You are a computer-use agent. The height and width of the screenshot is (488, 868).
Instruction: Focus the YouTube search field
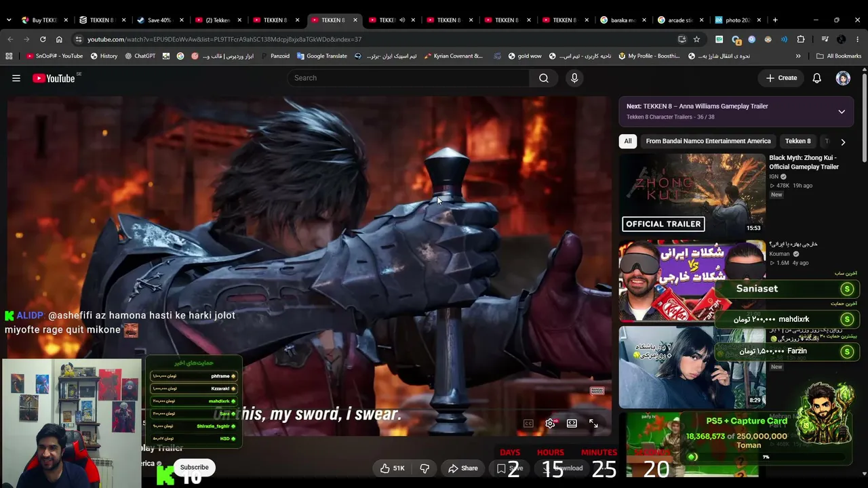click(x=409, y=78)
